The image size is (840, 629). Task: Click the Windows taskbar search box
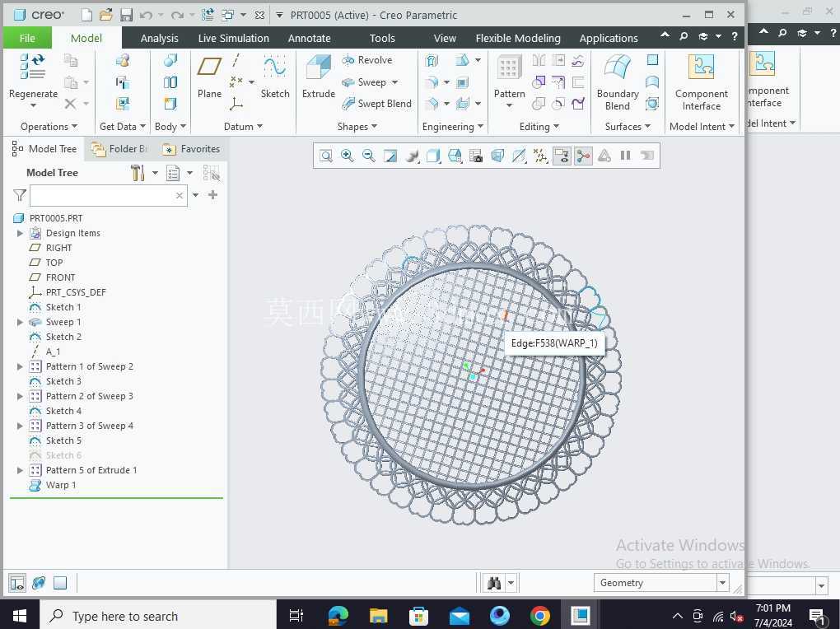coord(158,616)
